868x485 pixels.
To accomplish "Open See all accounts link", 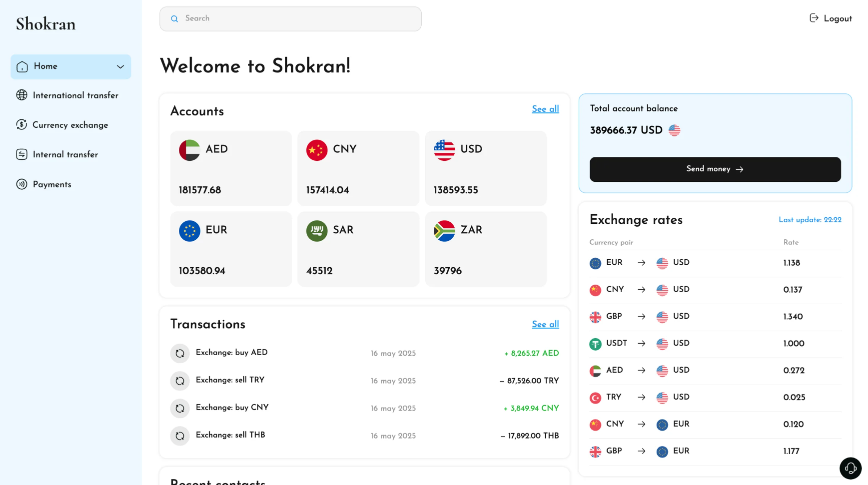I will (545, 109).
